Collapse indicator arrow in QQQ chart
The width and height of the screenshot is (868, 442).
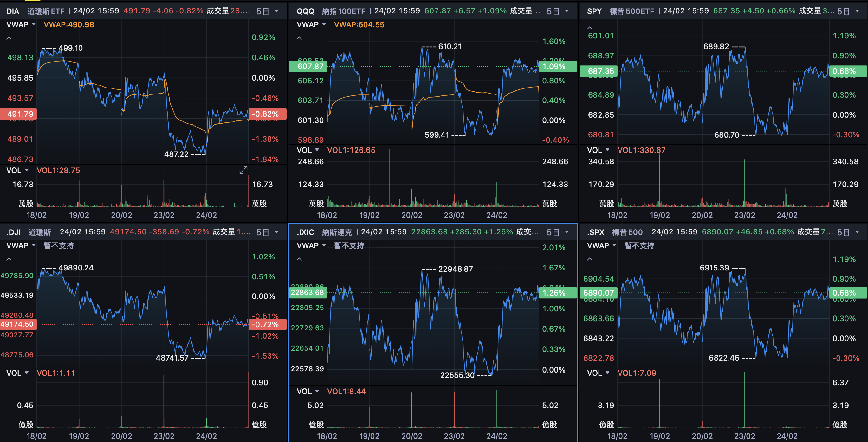click(299, 38)
